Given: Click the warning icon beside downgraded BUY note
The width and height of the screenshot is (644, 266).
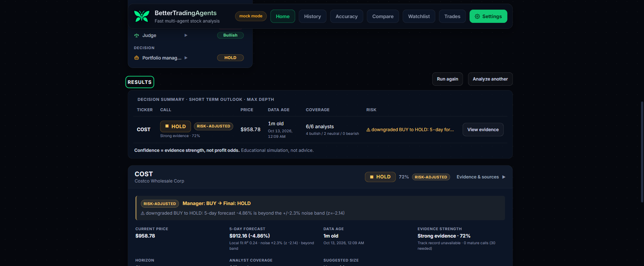Looking at the screenshot, I should (x=142, y=213).
